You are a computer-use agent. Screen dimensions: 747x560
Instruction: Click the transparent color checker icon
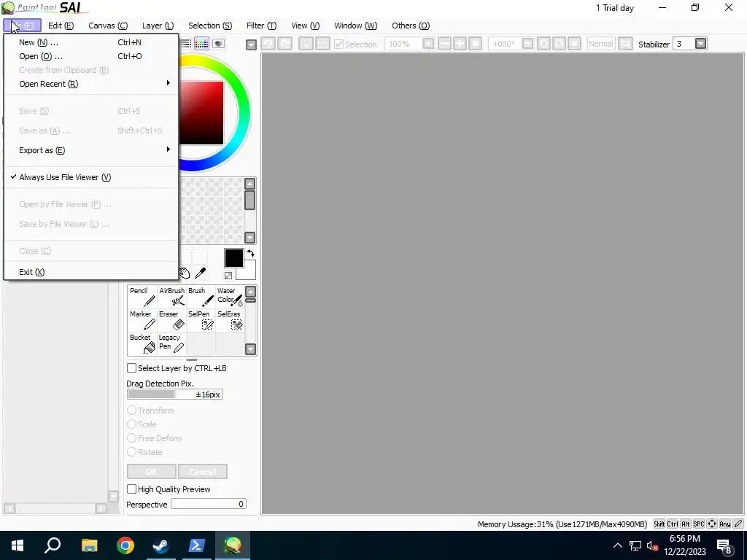tap(228, 275)
